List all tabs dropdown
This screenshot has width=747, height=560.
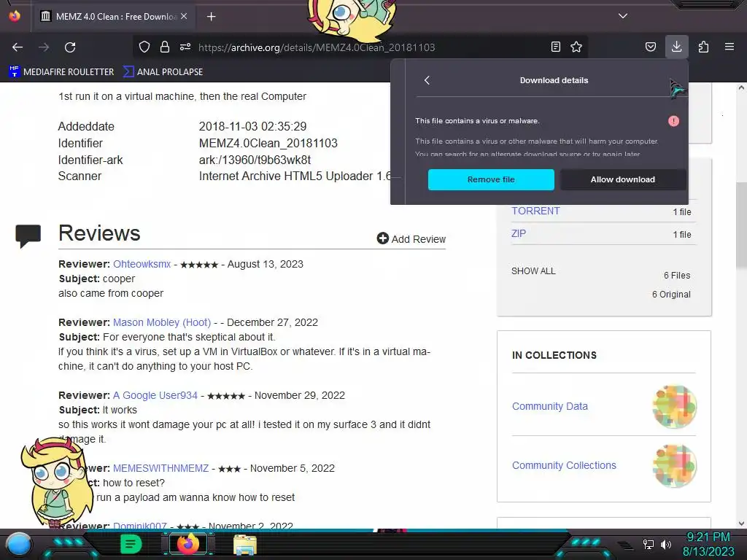[x=623, y=16]
